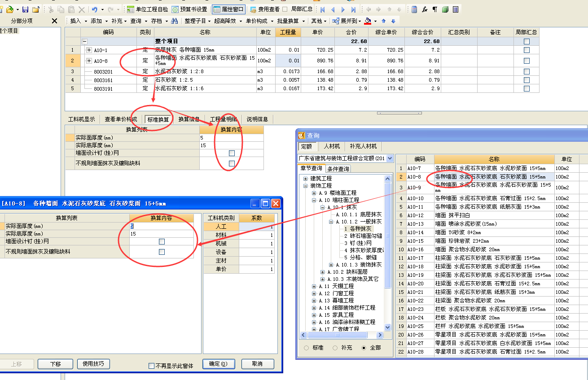Open 条件查询 tab
Viewport: 588px width, 380px height.
click(x=338, y=169)
